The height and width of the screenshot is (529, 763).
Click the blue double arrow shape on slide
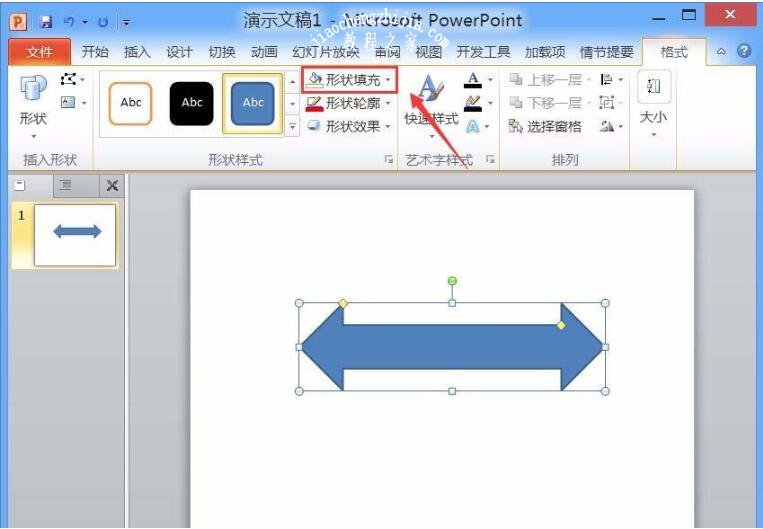(452, 347)
